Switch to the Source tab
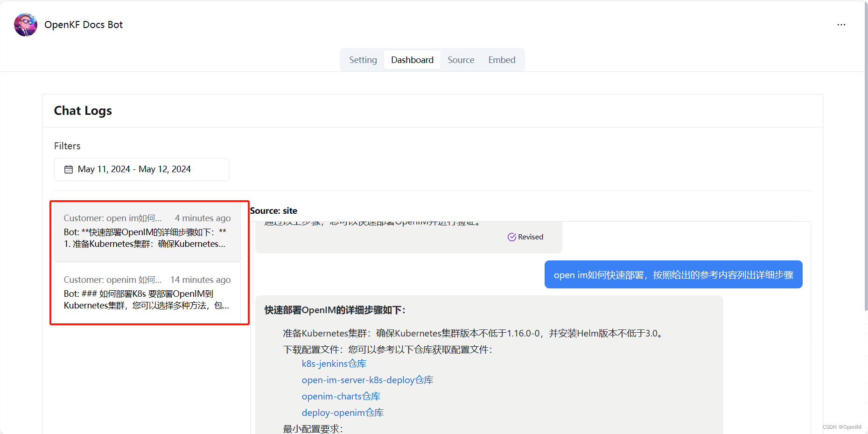Viewport: 868px width, 434px height. click(x=461, y=60)
